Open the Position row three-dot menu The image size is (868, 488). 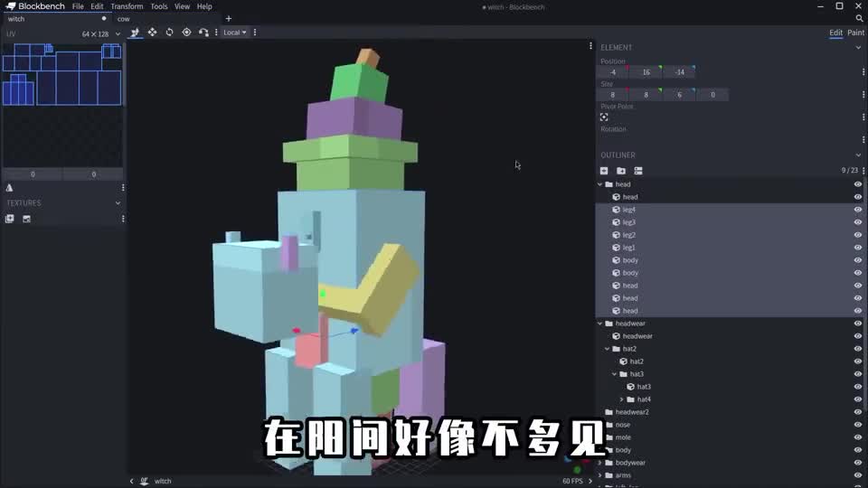[863, 72]
